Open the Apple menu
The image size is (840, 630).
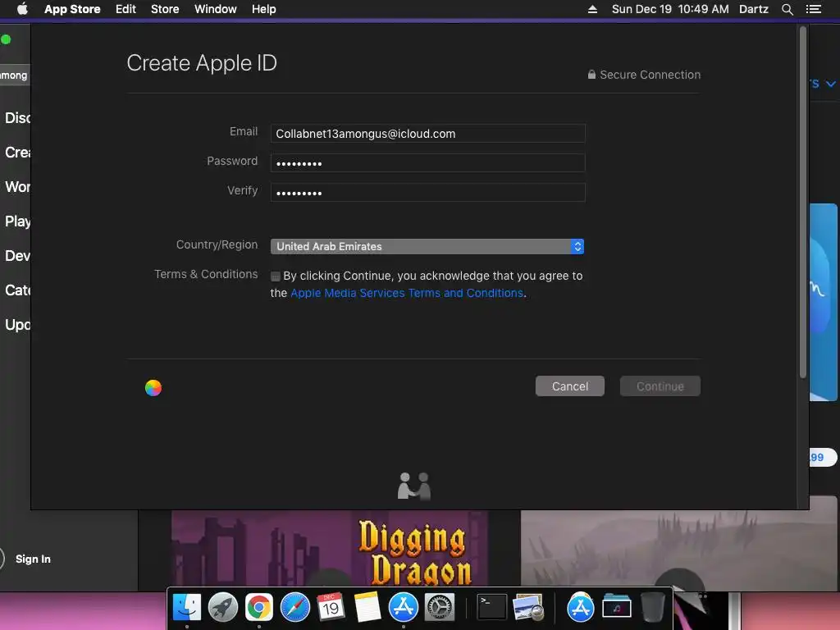click(22, 9)
